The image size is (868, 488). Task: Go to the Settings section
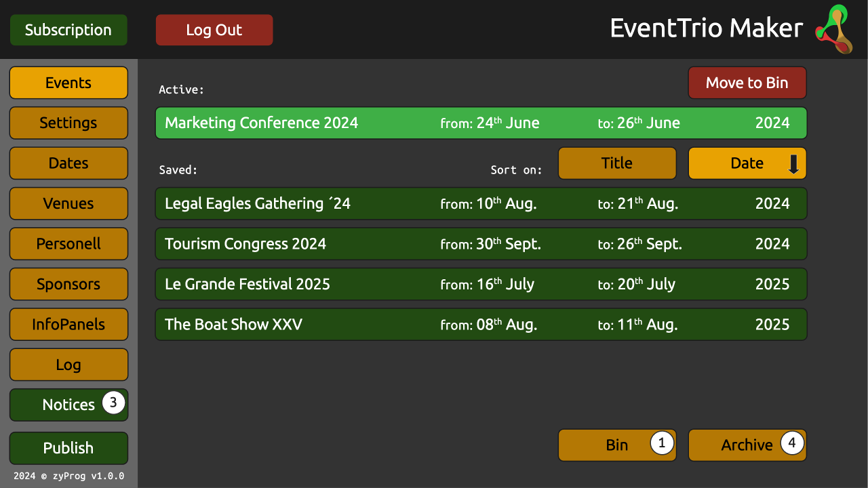coord(68,123)
